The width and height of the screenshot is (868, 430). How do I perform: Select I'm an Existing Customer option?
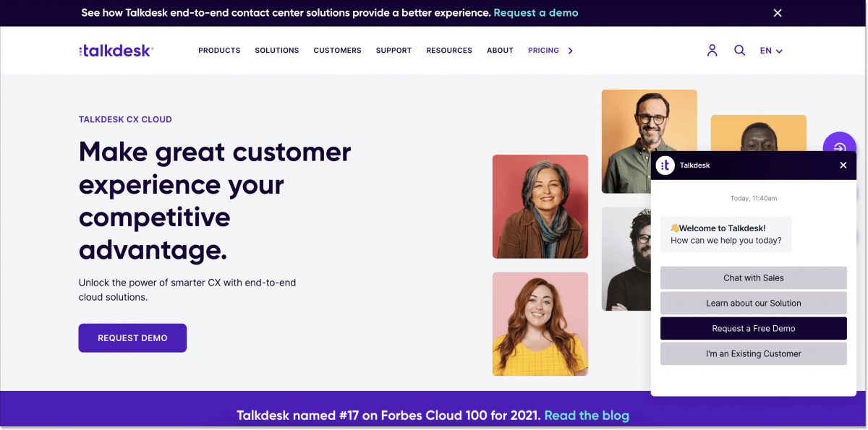point(753,353)
